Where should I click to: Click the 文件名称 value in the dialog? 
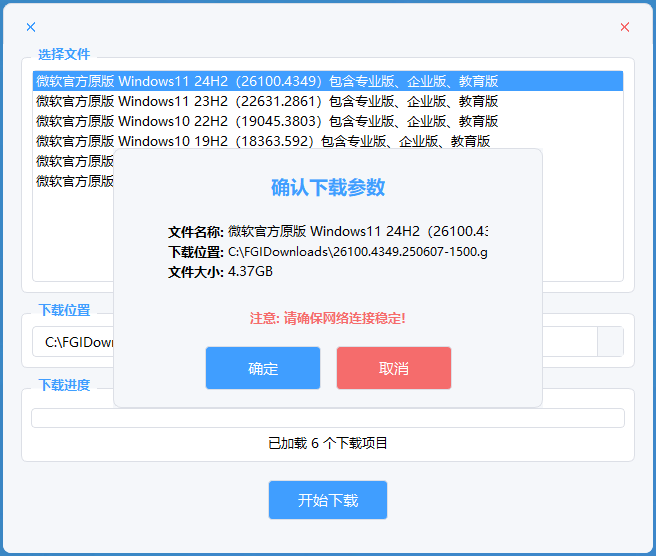[x=357, y=231]
